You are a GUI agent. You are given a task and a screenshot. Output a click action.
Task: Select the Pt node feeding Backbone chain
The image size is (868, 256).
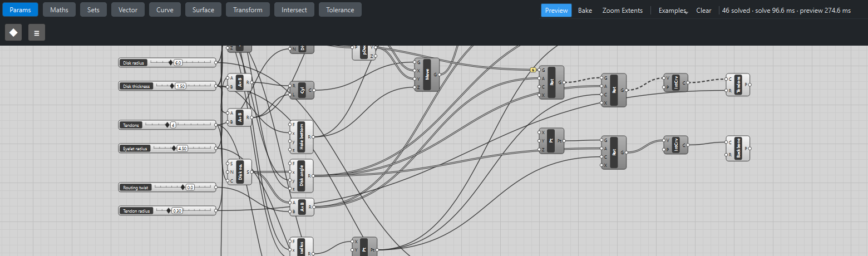point(551,141)
